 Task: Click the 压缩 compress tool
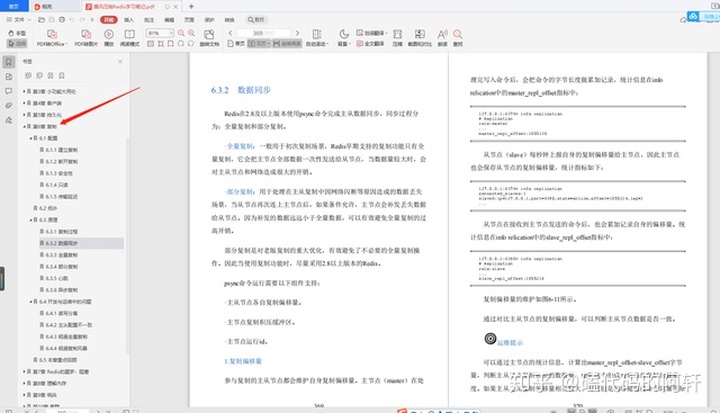coord(398,38)
